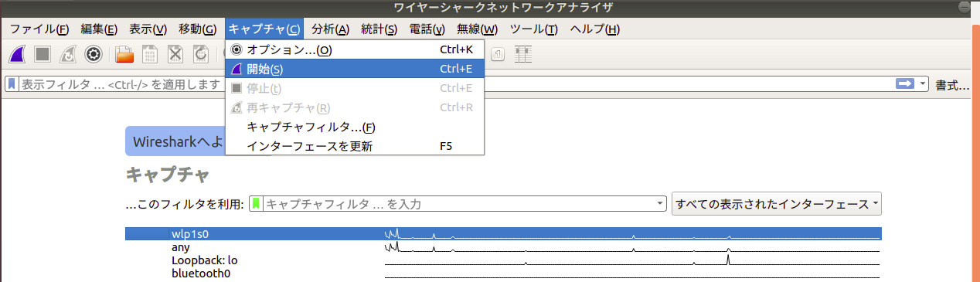Click the 書式… button beside filter bar
The height and width of the screenshot is (282, 980).
point(952,84)
